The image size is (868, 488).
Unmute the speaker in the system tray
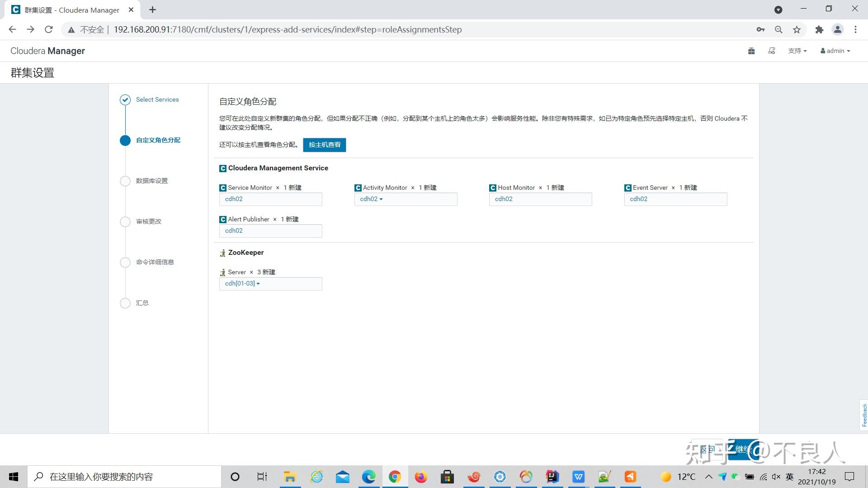point(776,477)
